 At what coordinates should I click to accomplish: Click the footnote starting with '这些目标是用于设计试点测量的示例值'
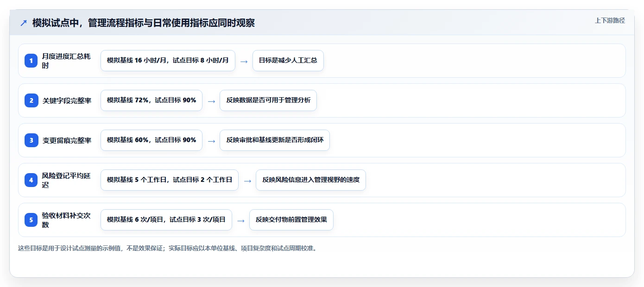tap(168, 248)
